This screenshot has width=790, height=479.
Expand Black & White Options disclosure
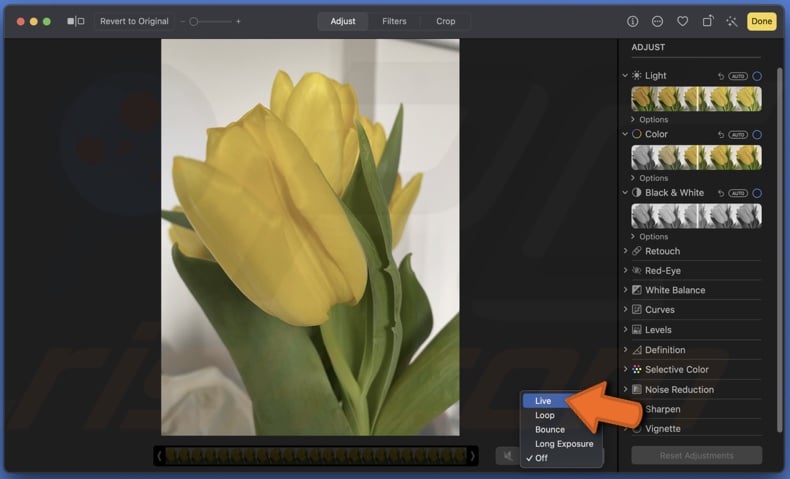tap(633, 236)
